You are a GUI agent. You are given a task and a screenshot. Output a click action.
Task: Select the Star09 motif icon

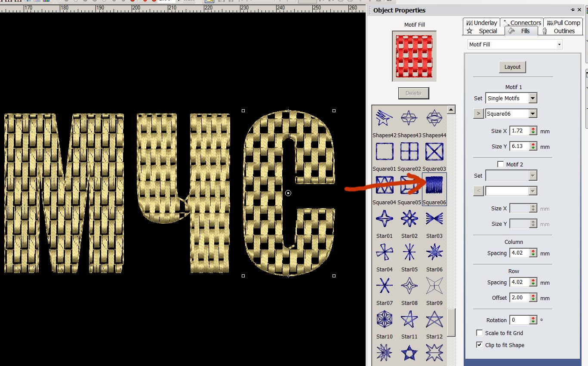[x=434, y=286]
